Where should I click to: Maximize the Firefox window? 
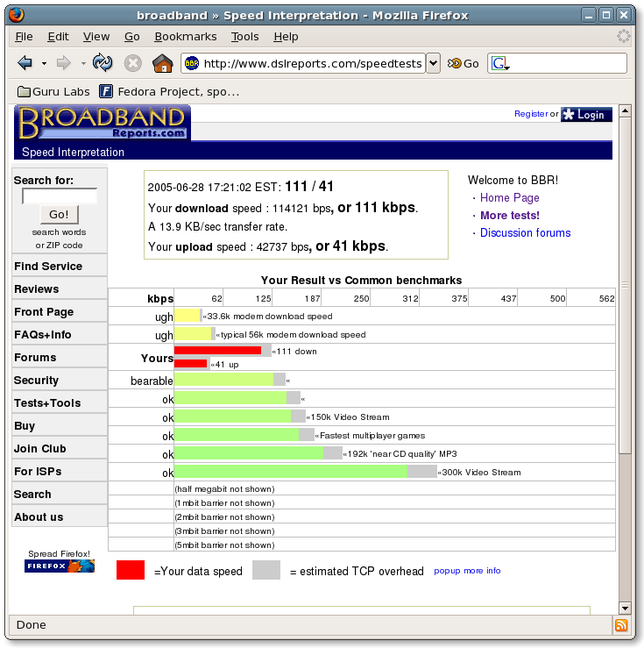pyautogui.click(x=606, y=16)
